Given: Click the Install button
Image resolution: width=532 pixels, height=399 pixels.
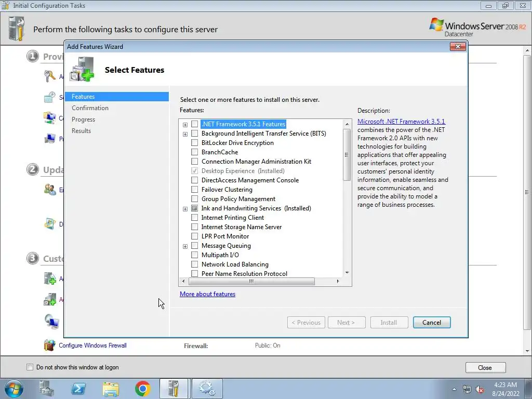Looking at the screenshot, I should pos(389,322).
